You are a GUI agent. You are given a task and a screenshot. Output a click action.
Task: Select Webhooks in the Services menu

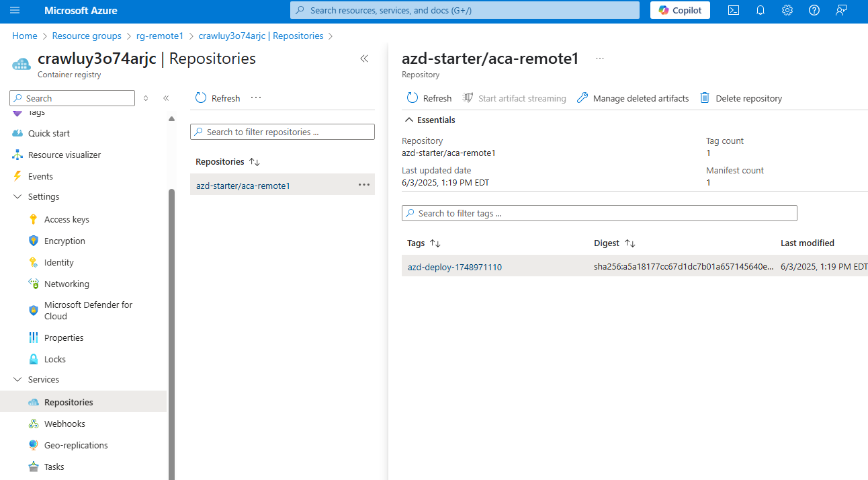point(65,424)
